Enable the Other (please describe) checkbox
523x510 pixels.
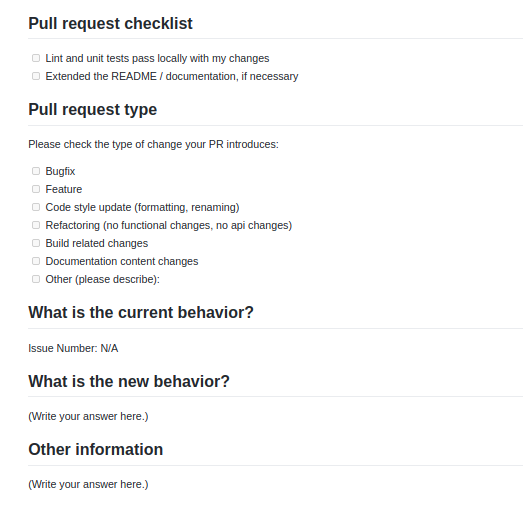pos(36,279)
